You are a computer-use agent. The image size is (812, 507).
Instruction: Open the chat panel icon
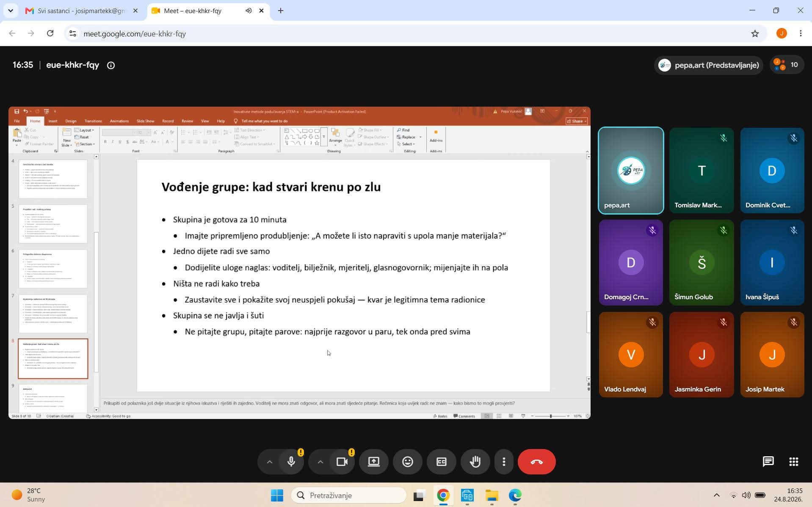(x=768, y=462)
